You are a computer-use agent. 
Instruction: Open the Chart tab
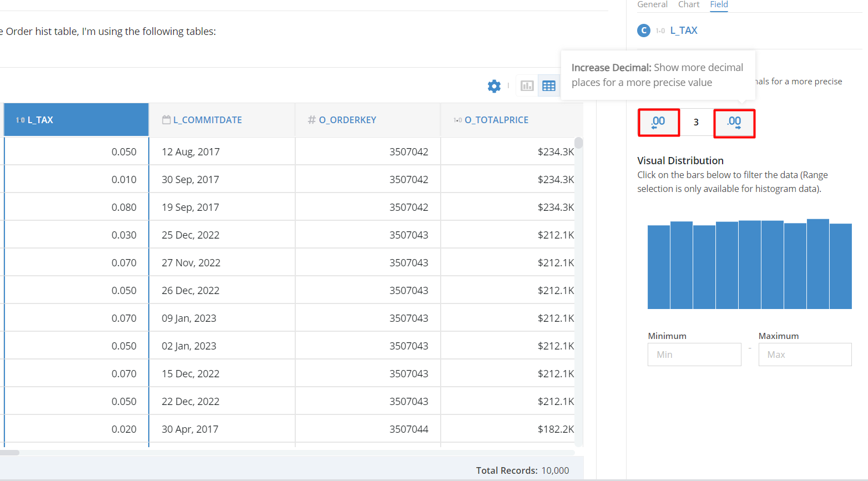click(689, 4)
